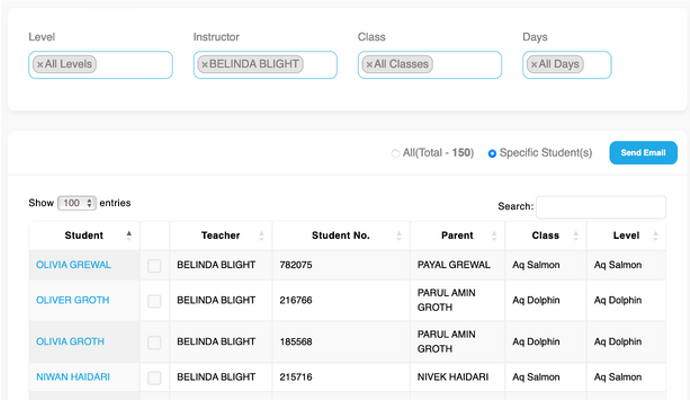Click into the table Search field
The image size is (690, 400).
point(600,207)
